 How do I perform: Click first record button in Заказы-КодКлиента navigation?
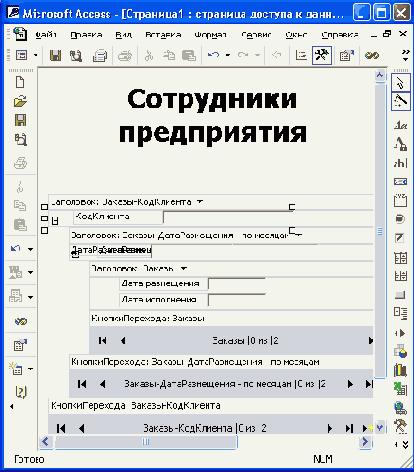[61, 428]
